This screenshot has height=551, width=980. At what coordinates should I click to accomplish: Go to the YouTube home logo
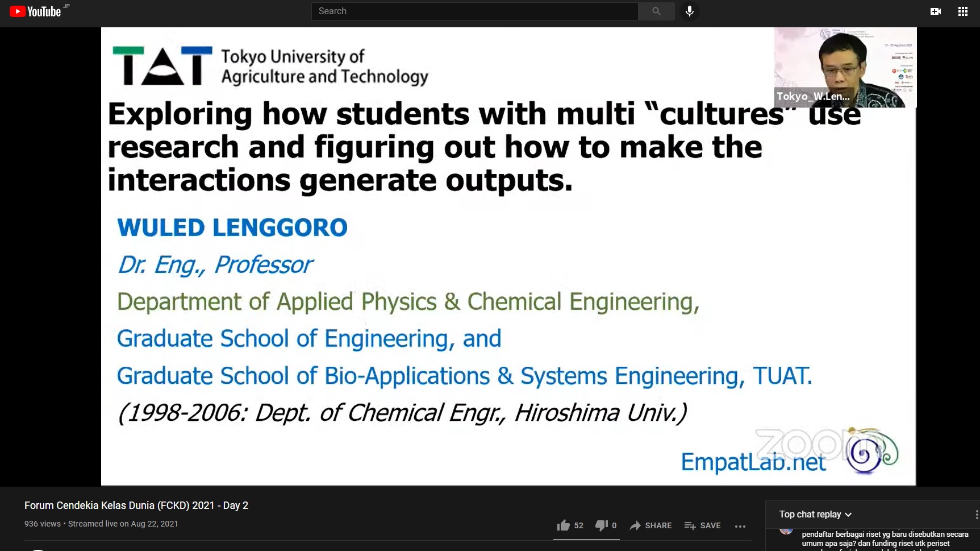tap(35, 11)
